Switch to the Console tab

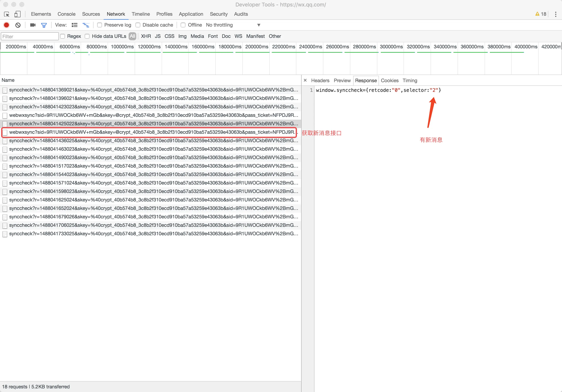tap(66, 14)
